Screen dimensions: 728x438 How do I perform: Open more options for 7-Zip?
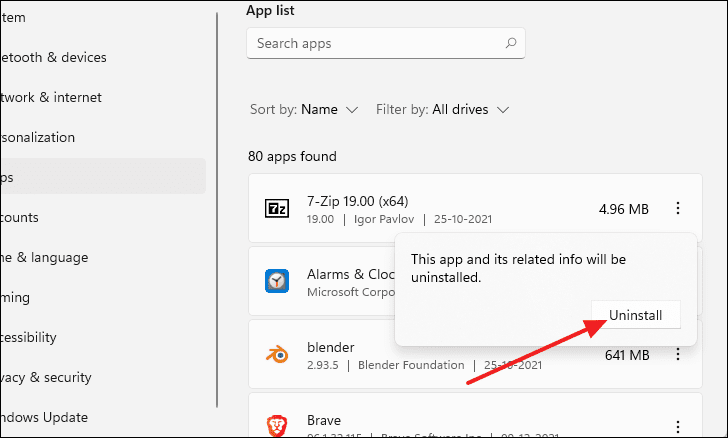click(x=678, y=208)
